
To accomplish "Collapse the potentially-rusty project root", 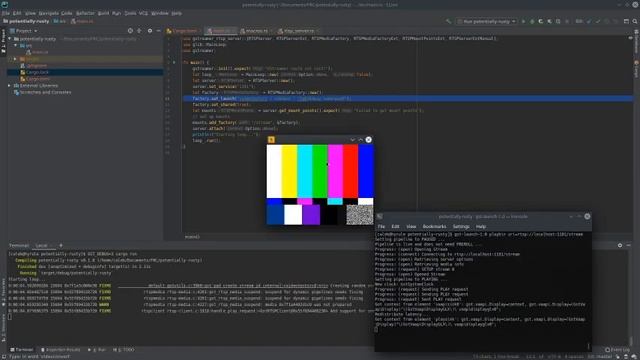I will point(10,39).
